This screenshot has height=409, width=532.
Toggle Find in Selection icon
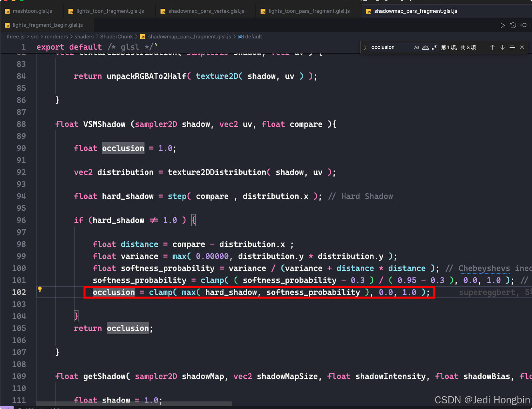pyautogui.click(x=512, y=47)
